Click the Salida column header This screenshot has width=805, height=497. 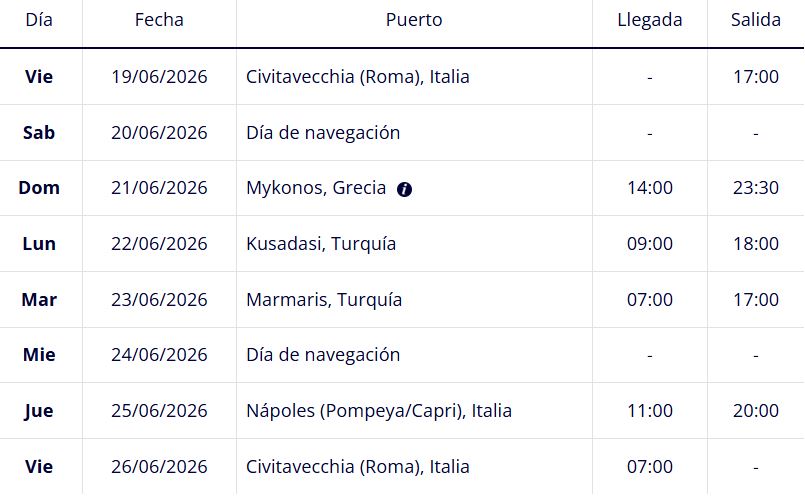click(x=755, y=20)
